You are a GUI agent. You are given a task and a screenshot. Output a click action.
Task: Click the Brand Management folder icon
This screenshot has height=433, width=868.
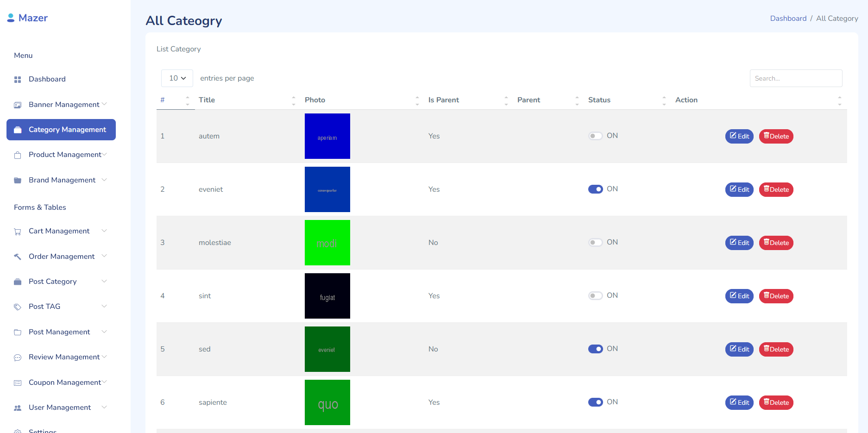tap(18, 181)
